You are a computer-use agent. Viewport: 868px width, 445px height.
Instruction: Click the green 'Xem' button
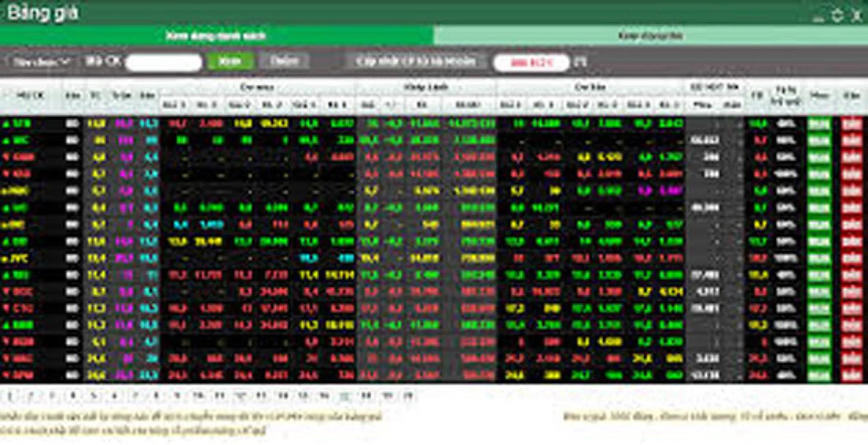[x=230, y=61]
